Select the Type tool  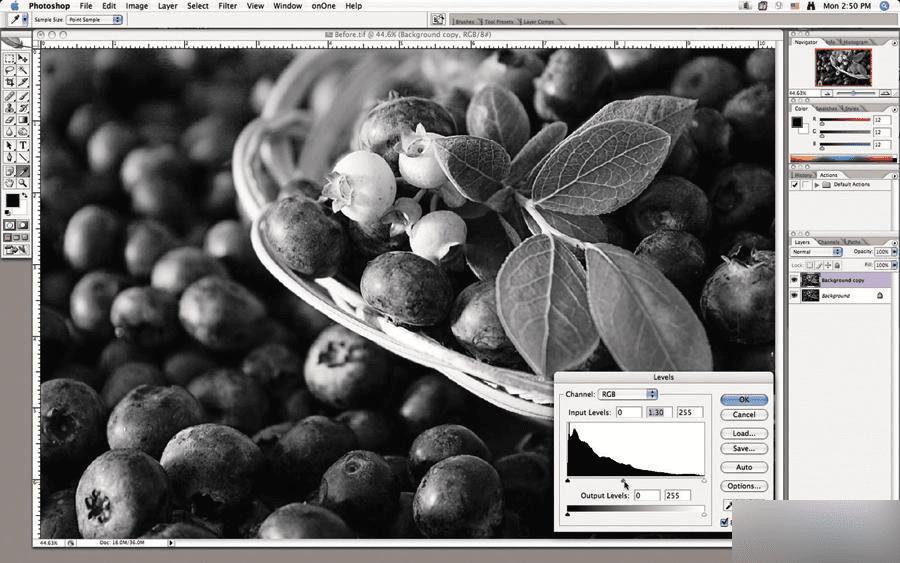[22, 146]
